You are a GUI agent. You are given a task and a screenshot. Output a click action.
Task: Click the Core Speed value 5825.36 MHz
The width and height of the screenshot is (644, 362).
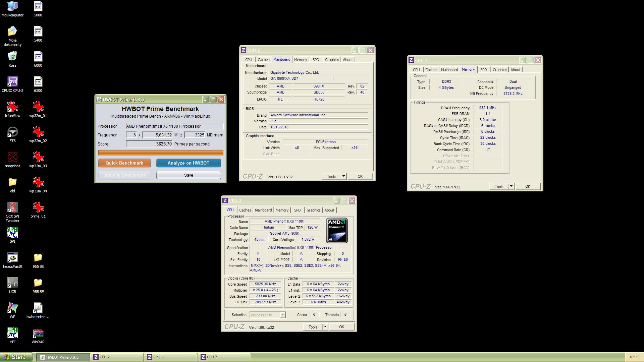[x=265, y=284]
